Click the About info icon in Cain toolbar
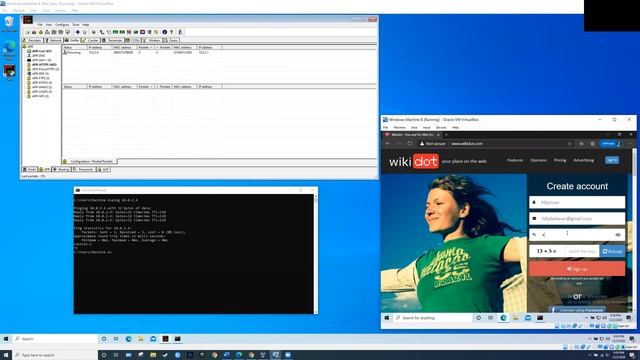This screenshot has width=640, height=360. (x=164, y=32)
